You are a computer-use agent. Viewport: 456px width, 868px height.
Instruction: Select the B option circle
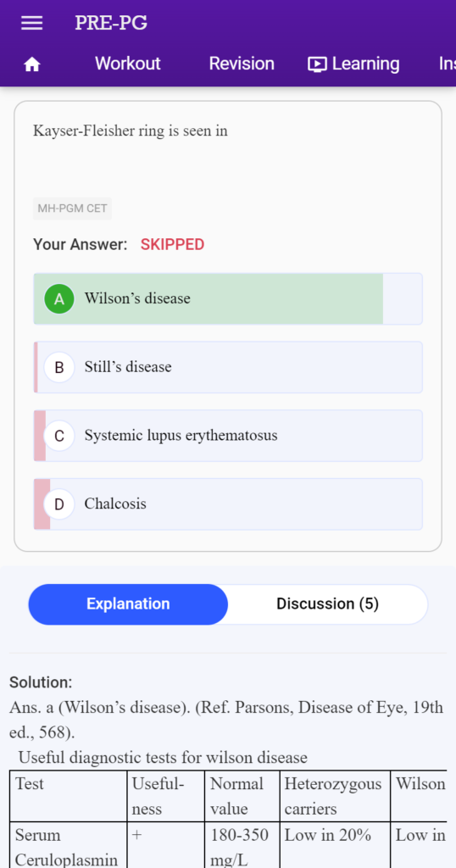click(59, 368)
